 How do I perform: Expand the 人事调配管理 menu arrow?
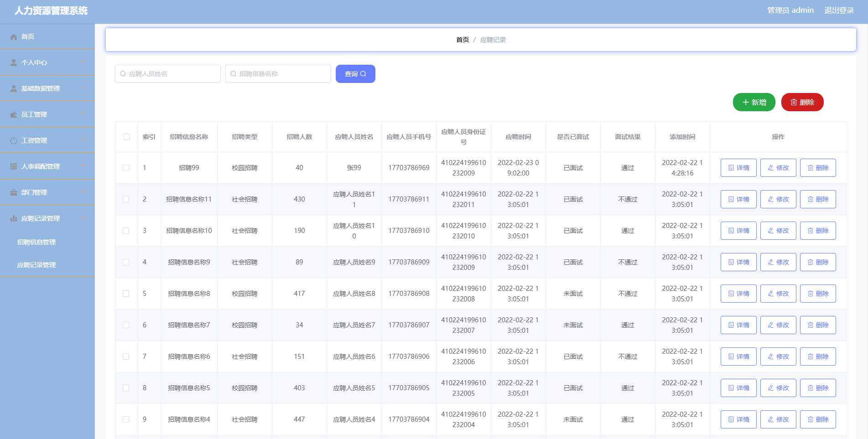pos(83,166)
